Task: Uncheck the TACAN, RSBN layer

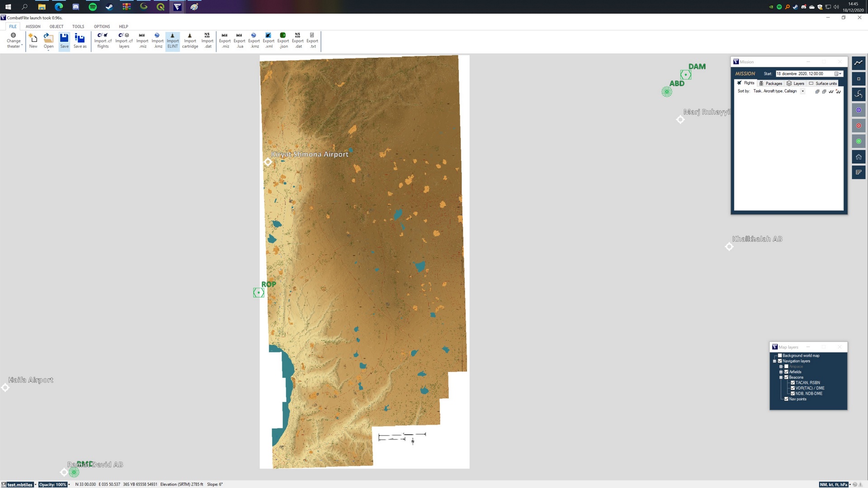Action: pos(793,383)
